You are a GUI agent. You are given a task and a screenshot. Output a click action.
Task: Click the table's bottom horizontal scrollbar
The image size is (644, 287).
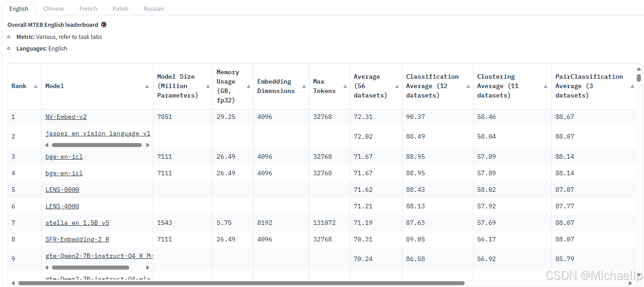click(x=241, y=283)
